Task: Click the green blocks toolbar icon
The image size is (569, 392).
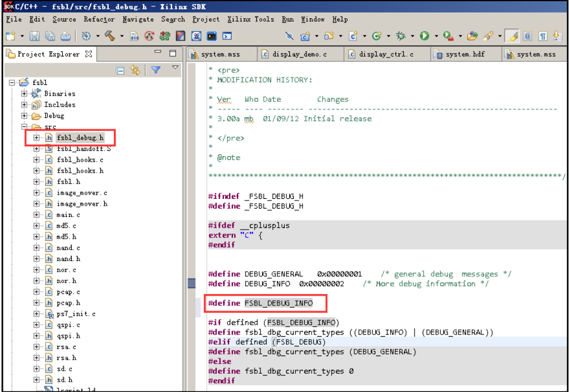Action: click(x=165, y=36)
